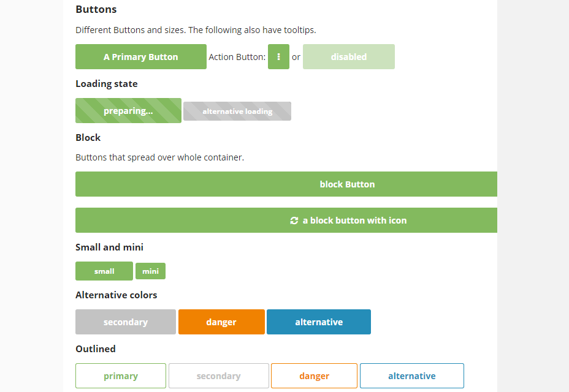Click the three-dot Action Button icon
The height and width of the screenshot is (392, 569).
point(278,57)
